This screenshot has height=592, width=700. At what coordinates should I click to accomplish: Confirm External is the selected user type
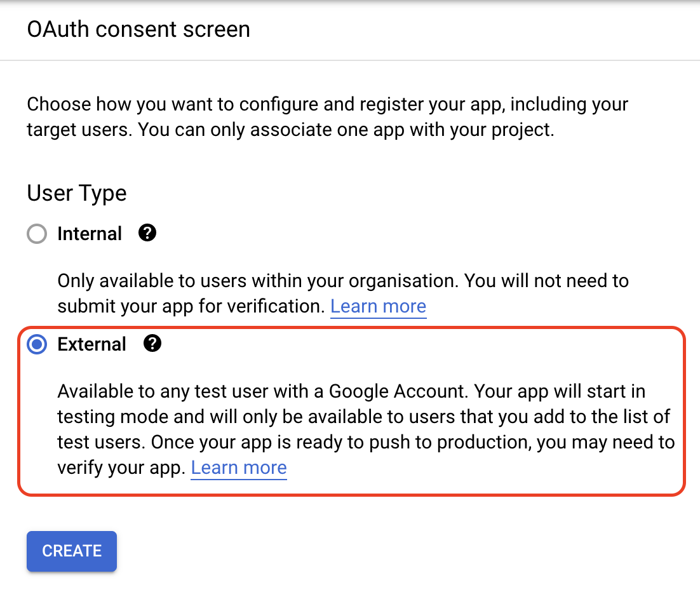coord(36,344)
